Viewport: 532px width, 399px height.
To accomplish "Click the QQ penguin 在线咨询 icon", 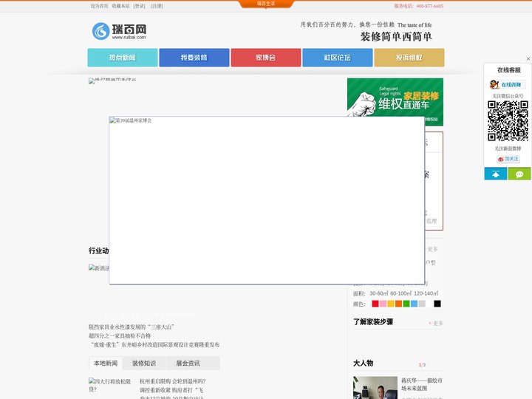I will click(x=507, y=84).
